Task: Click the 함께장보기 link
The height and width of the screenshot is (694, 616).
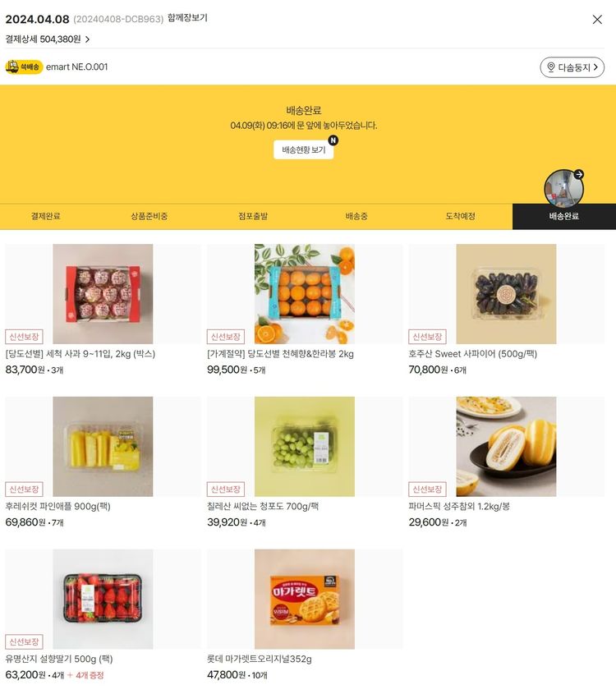Action: pos(187,18)
